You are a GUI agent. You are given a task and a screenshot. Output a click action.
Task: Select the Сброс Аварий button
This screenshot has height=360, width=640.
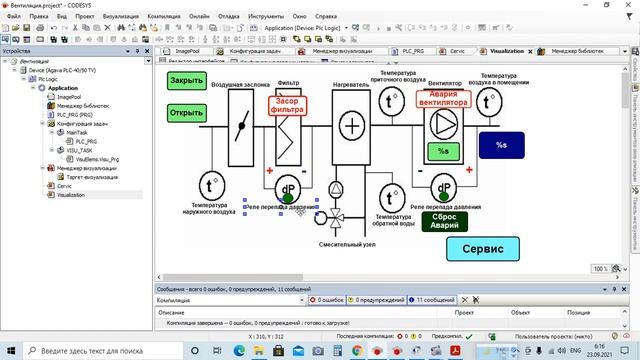click(444, 221)
